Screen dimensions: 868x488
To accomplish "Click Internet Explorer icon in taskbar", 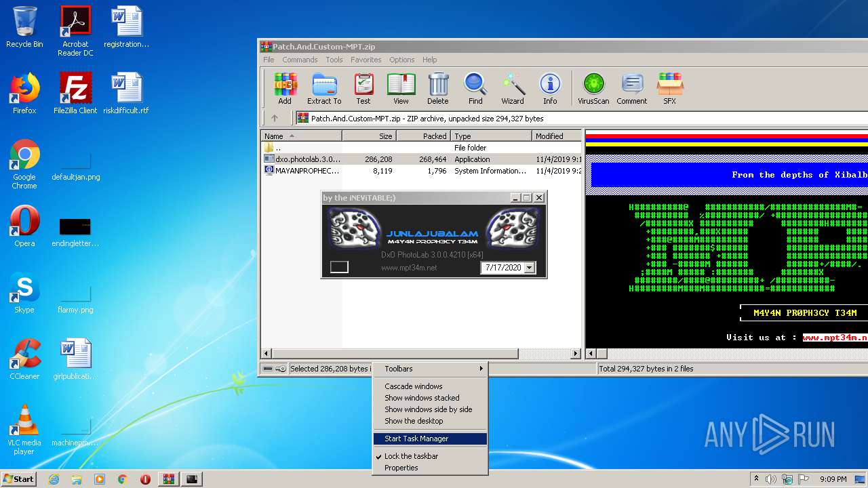I will 54,479.
